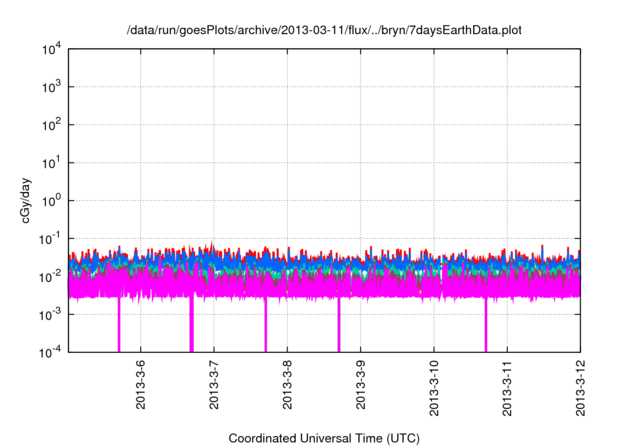Click the magenta dropout spike before 2013-3-7

click(191, 324)
